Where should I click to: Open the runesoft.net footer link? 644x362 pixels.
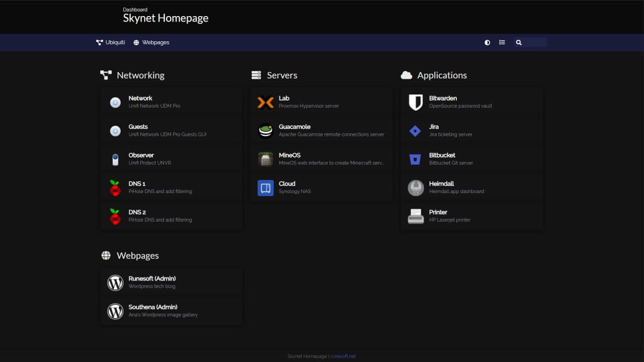pyautogui.click(x=343, y=356)
